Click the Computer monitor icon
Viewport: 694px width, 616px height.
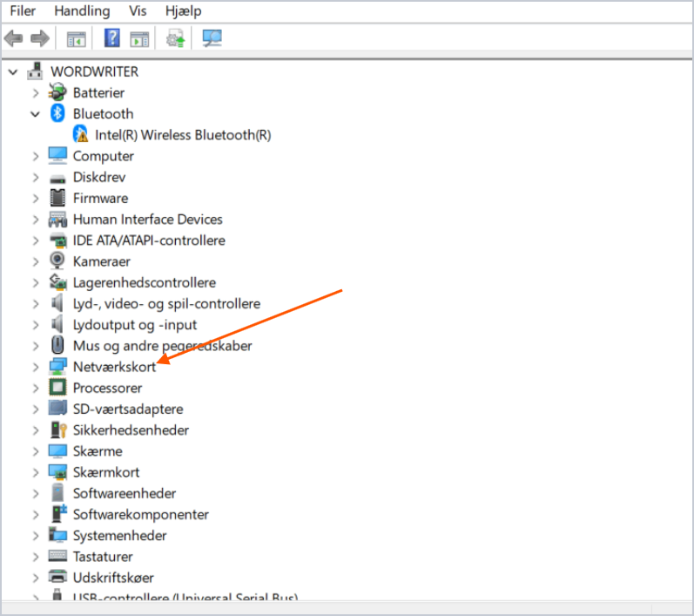[x=57, y=155]
